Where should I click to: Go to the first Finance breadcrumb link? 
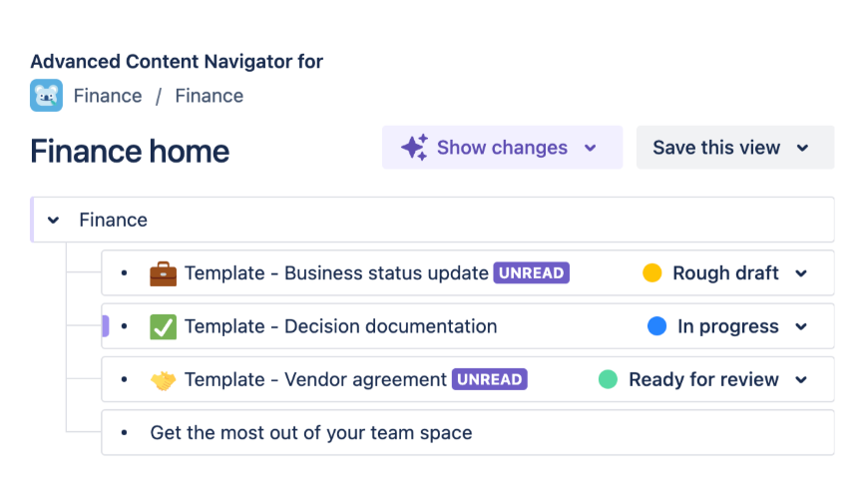tap(108, 96)
